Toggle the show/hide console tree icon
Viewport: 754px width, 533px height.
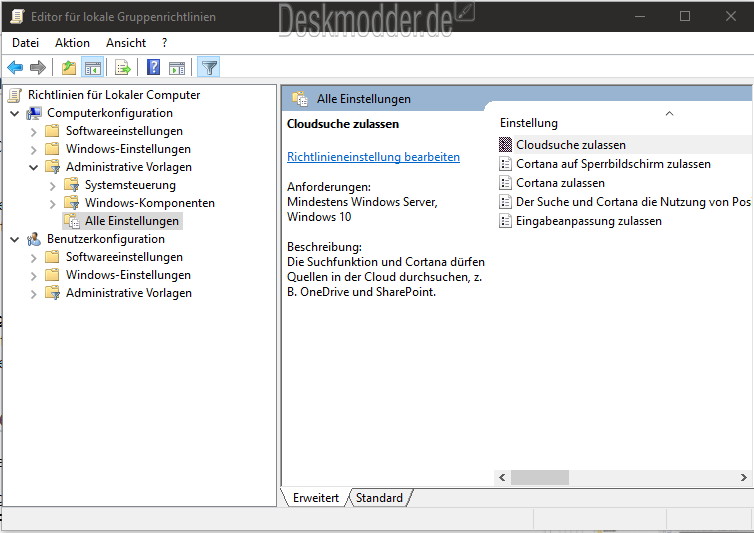tap(92, 68)
